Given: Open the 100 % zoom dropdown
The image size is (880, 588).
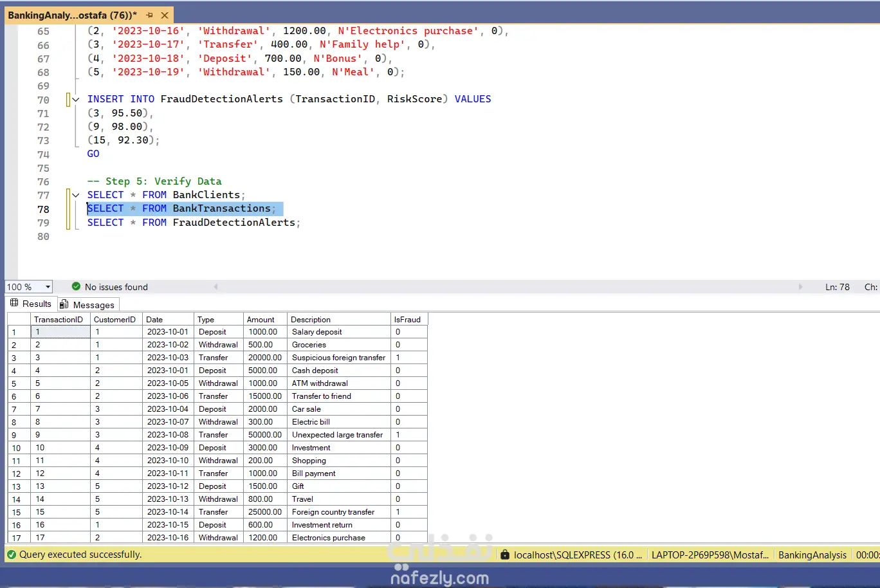Looking at the screenshot, I should click(x=48, y=287).
